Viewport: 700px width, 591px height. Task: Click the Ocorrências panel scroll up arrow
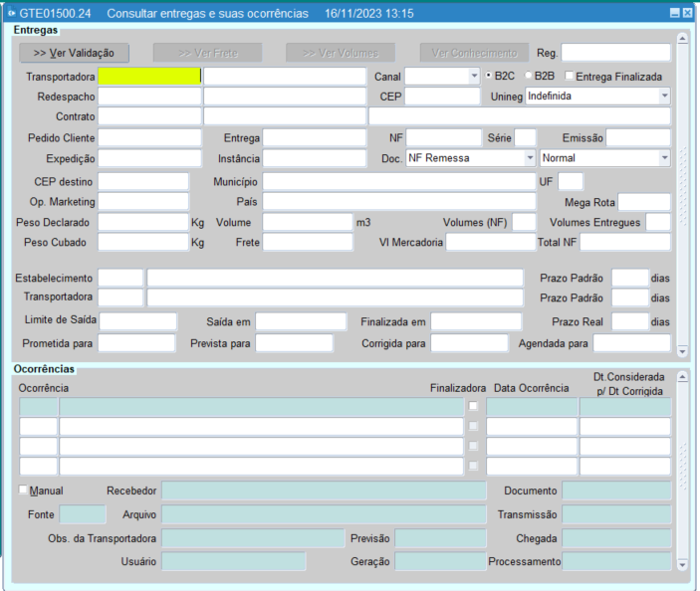pos(682,377)
